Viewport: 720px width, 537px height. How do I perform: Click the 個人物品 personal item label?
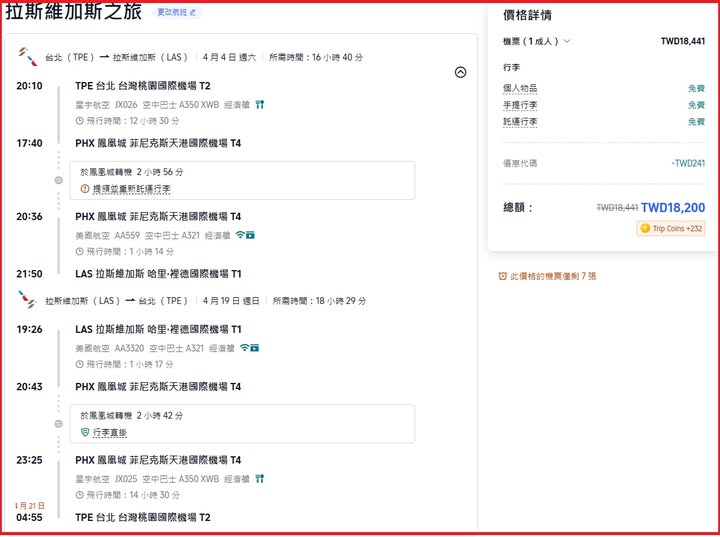click(520, 88)
